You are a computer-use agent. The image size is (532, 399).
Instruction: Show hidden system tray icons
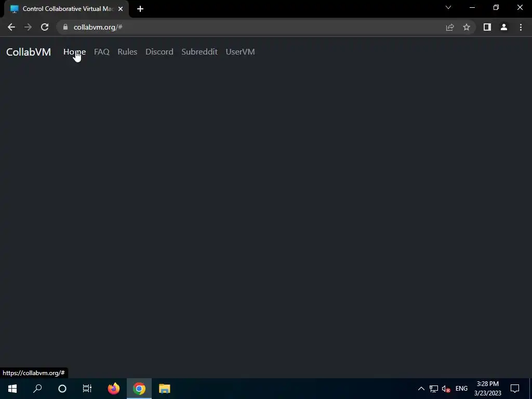point(421,389)
